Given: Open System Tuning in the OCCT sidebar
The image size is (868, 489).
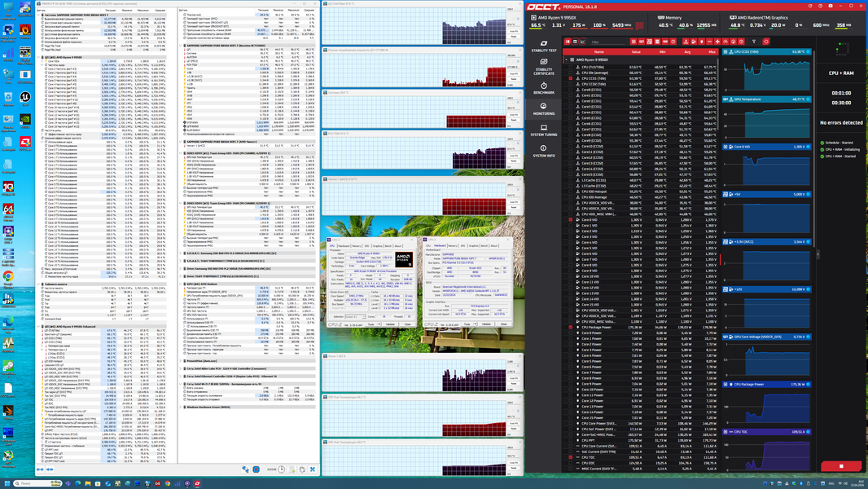Looking at the screenshot, I should (544, 130).
